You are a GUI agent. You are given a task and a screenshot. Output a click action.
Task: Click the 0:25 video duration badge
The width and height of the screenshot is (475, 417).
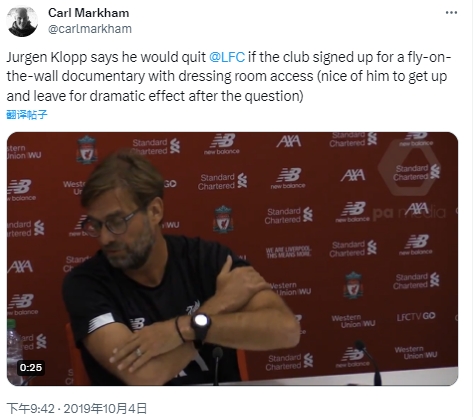tap(31, 368)
